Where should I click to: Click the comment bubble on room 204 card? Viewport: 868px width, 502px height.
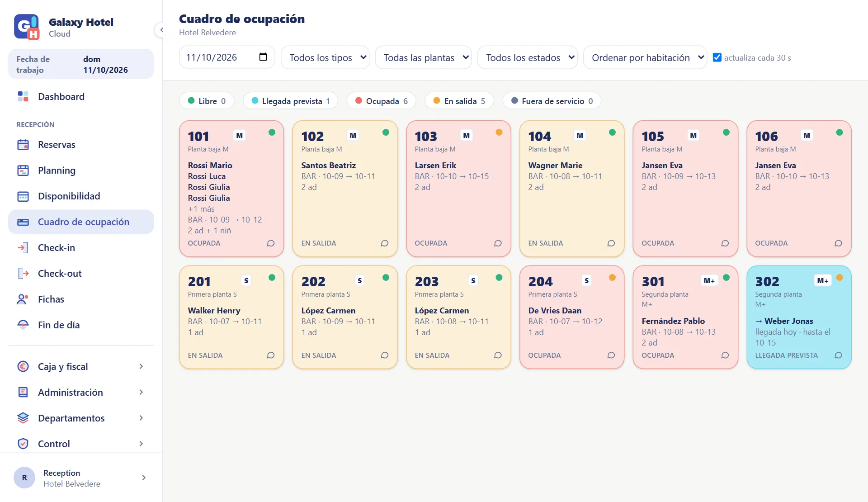click(611, 355)
